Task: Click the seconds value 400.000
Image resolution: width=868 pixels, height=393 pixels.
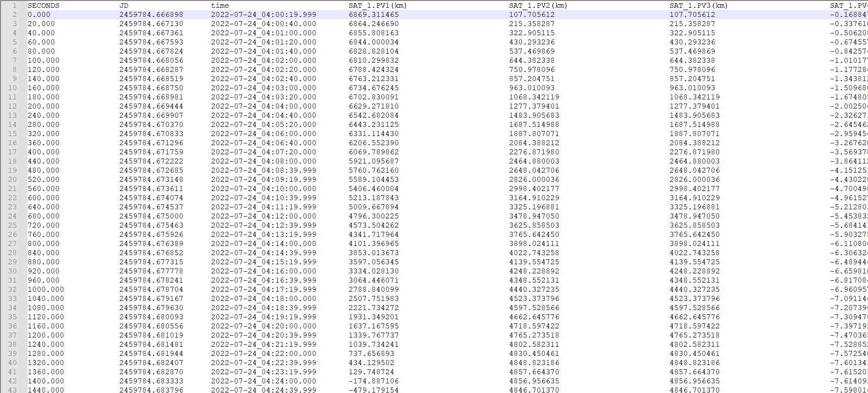Action: pyautogui.click(x=44, y=152)
